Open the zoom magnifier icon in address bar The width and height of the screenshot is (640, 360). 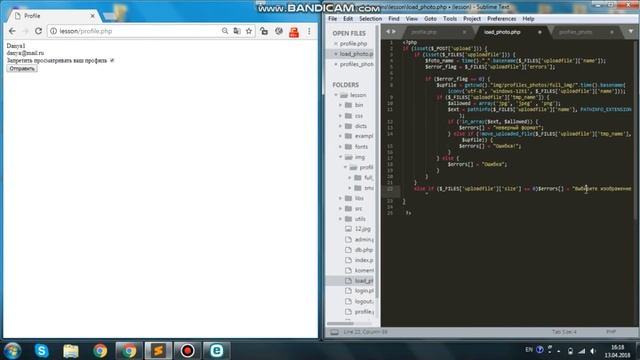point(225,31)
